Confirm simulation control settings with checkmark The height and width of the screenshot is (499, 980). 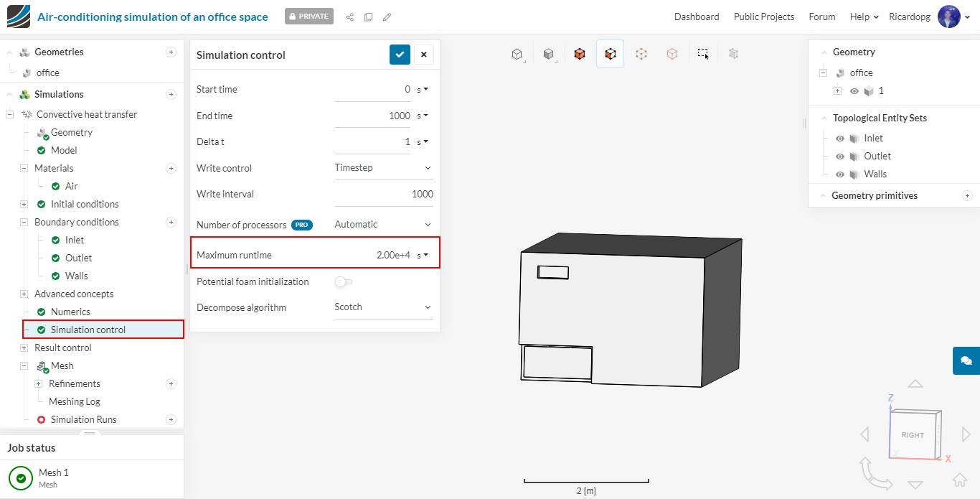tap(400, 55)
